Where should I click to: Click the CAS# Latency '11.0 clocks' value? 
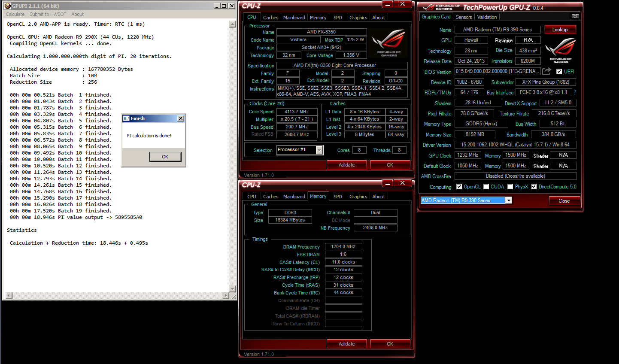(x=343, y=262)
